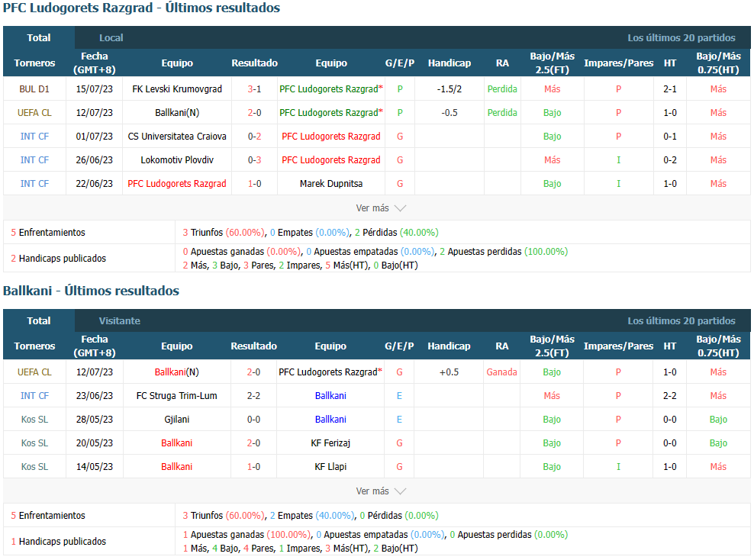
Task: Open INT CF link for 23/06/23 match
Action: [x=34, y=396]
